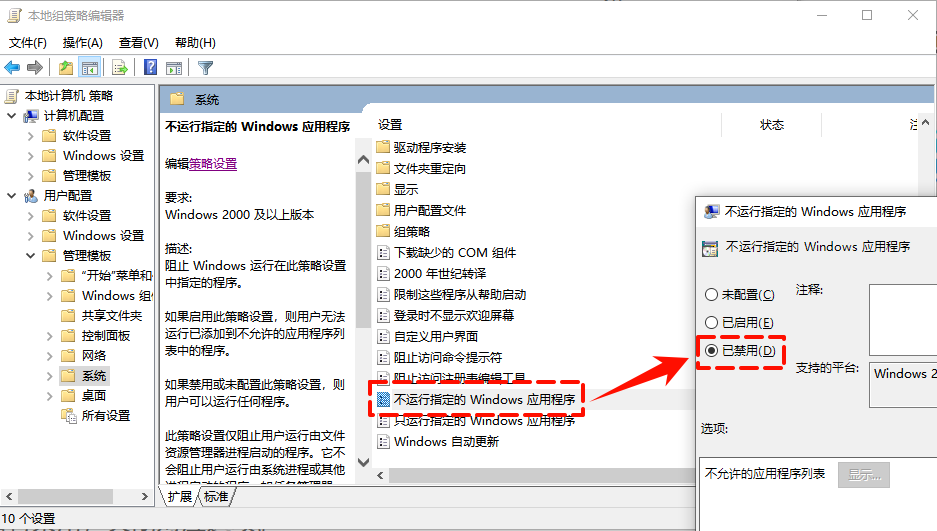Viewport: 937px width, 531px height.
Task: Open the 帮助(H) menu
Action: click(x=195, y=42)
